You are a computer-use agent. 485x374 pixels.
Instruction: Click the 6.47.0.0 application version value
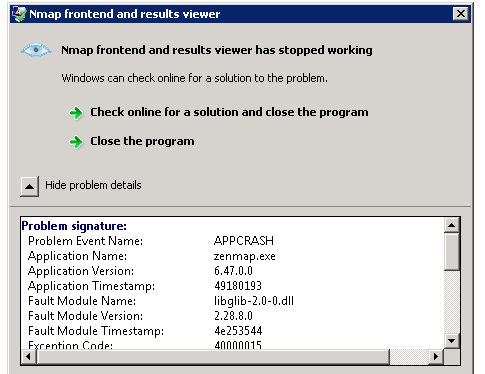(233, 271)
